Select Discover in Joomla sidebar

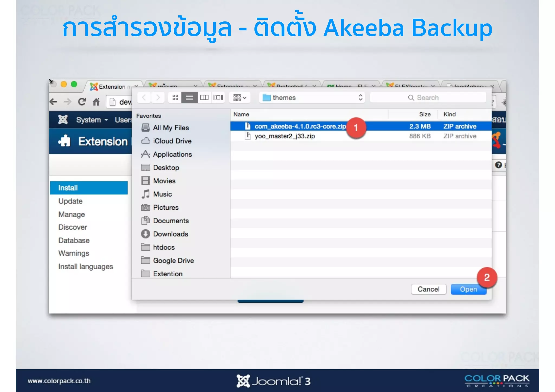(x=73, y=227)
